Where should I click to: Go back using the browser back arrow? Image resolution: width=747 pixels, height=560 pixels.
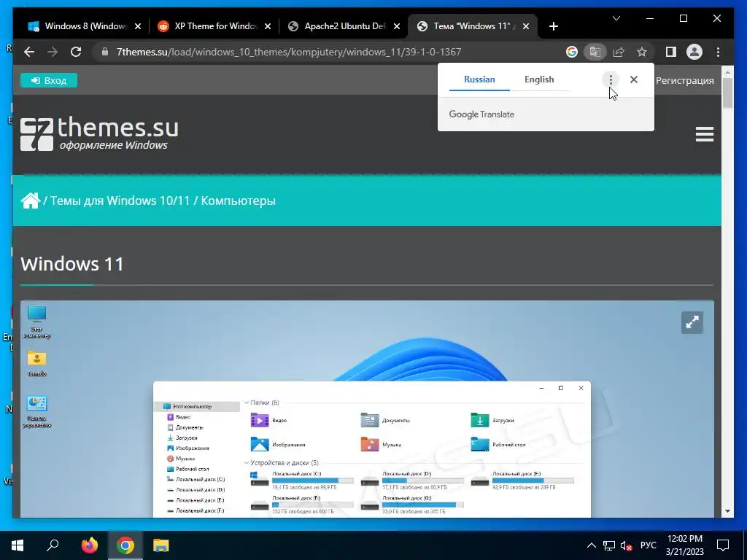29,52
